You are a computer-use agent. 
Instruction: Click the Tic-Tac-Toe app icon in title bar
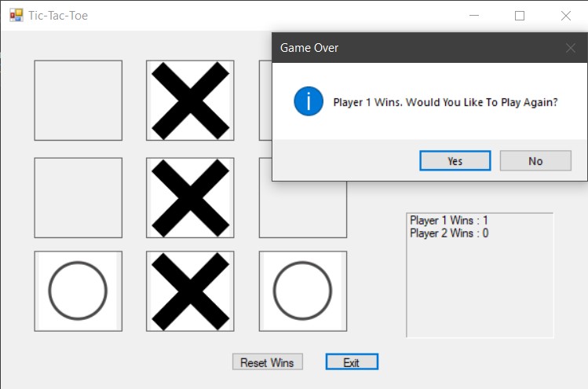(16, 15)
